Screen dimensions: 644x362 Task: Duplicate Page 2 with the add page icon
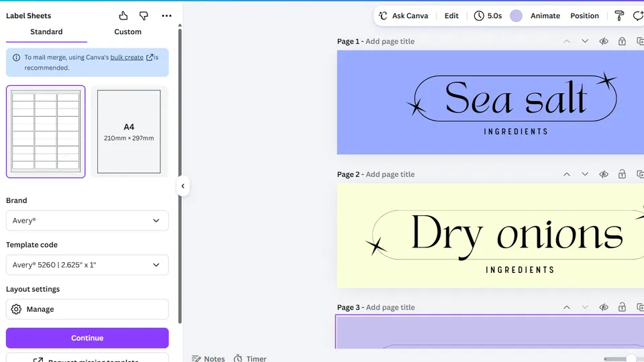point(640,174)
